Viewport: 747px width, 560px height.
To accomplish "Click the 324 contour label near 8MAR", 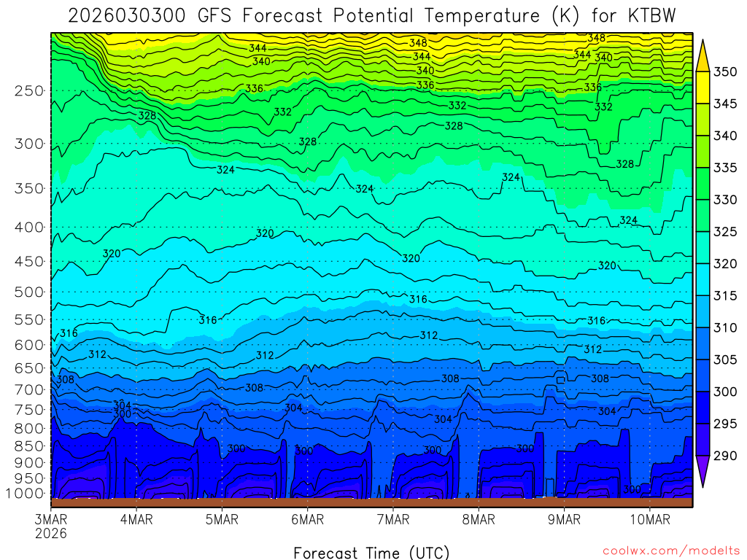I will pyautogui.click(x=511, y=177).
